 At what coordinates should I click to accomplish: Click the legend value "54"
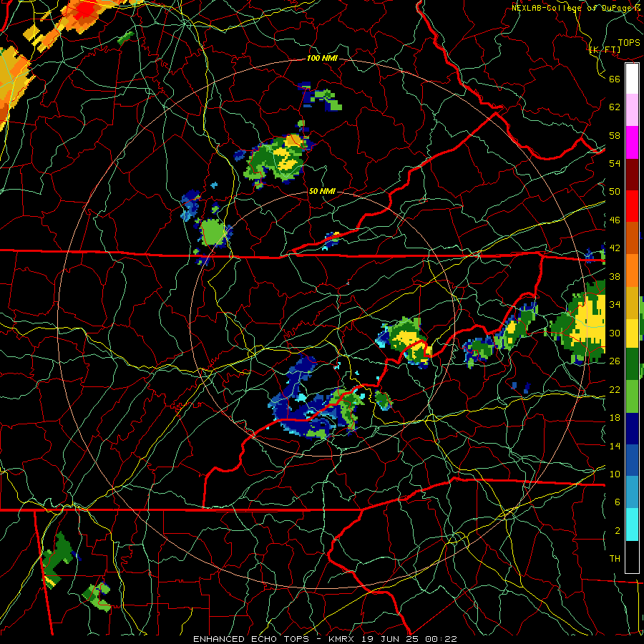[615, 163]
